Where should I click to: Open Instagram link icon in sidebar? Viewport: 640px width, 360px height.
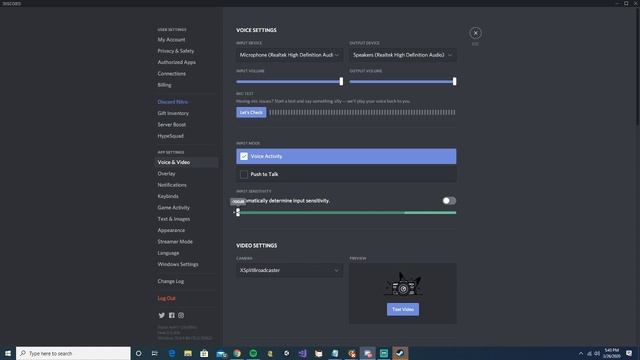pos(181,316)
